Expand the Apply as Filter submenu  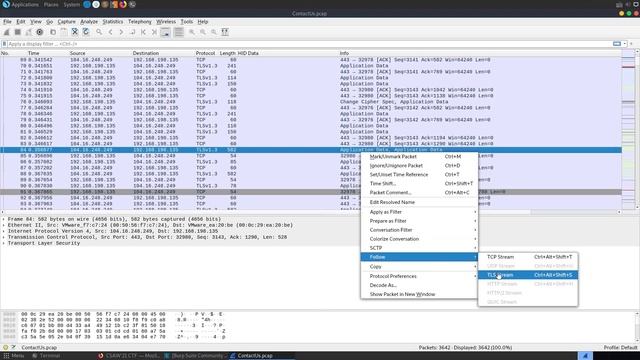[419, 212]
